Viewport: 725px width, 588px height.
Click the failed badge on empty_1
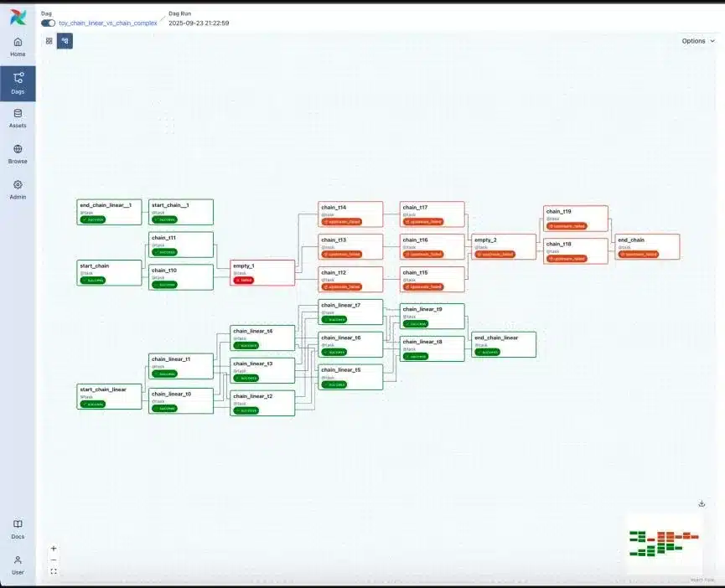coord(244,280)
